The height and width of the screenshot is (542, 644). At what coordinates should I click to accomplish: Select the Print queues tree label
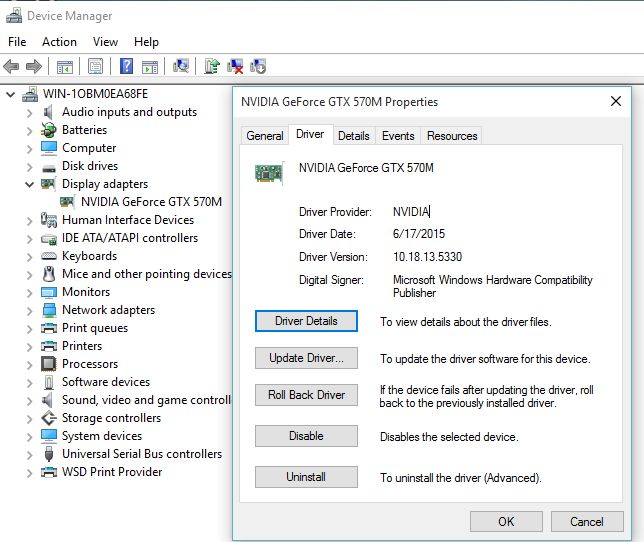coord(95,328)
